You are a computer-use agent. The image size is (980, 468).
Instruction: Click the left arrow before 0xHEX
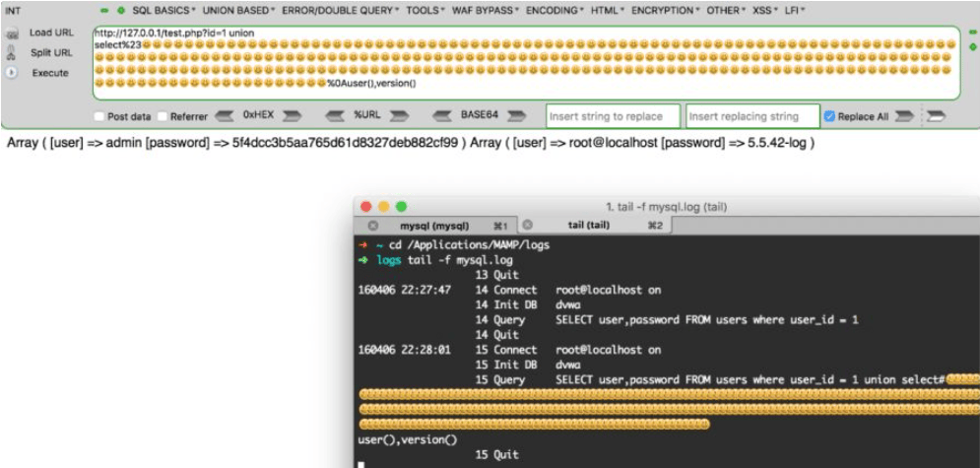225,115
